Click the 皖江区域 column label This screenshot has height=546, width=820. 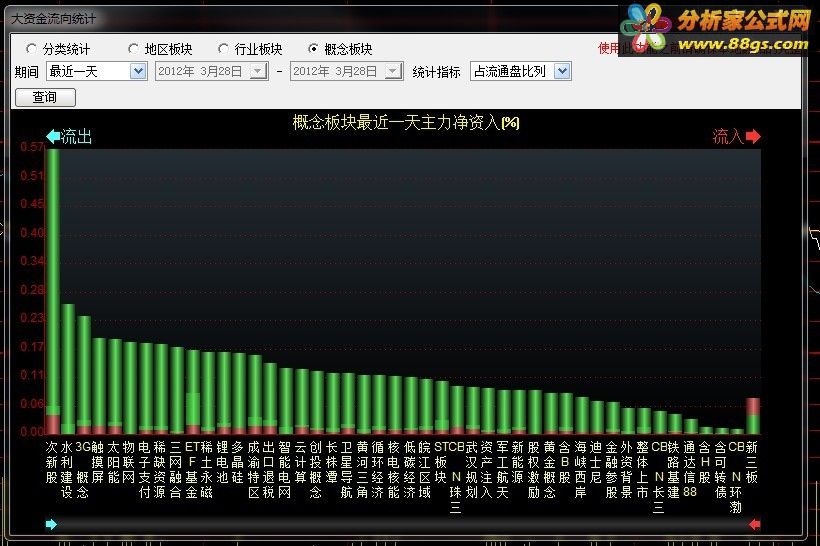coord(424,470)
